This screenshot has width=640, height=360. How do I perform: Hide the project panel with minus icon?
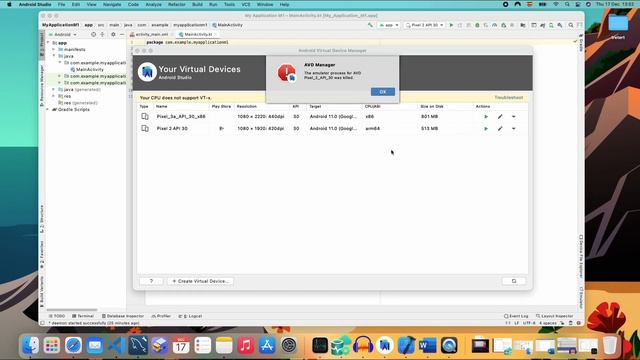point(122,35)
